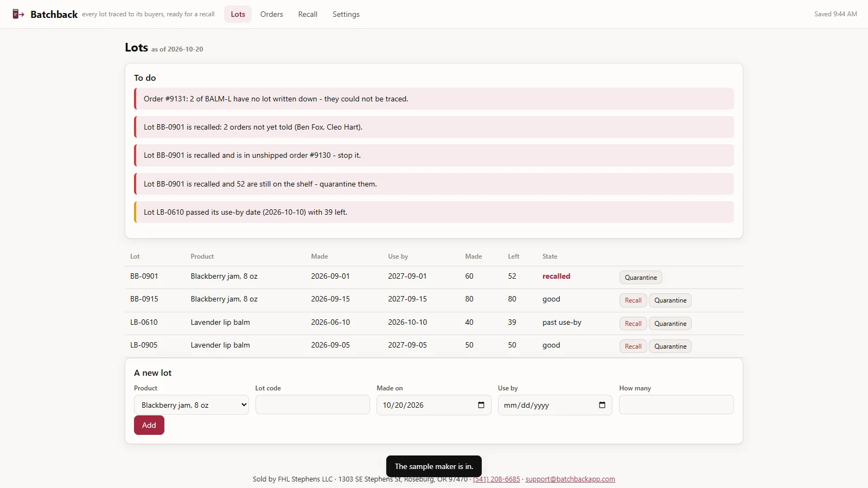The height and width of the screenshot is (488, 868).
Task: Open the Recall tab
Action: pyautogui.click(x=308, y=14)
